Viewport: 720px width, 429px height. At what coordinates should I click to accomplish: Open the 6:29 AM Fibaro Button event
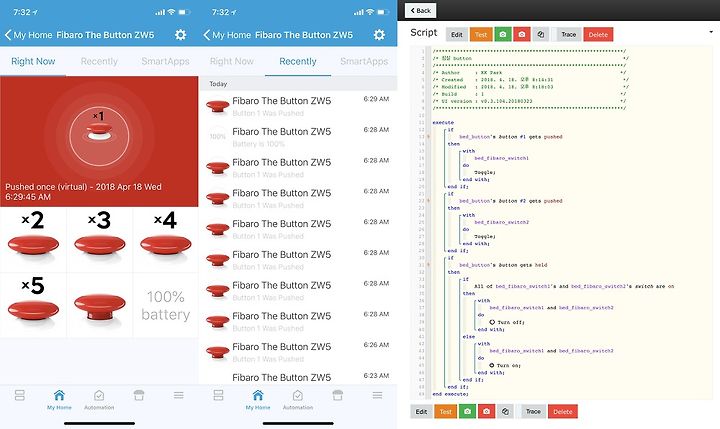tap(298, 106)
